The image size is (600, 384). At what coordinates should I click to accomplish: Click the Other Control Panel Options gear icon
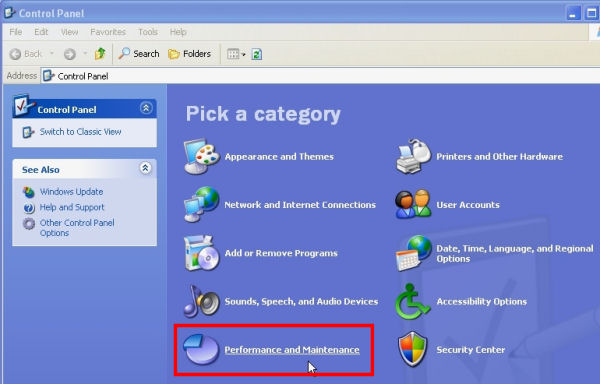click(29, 223)
